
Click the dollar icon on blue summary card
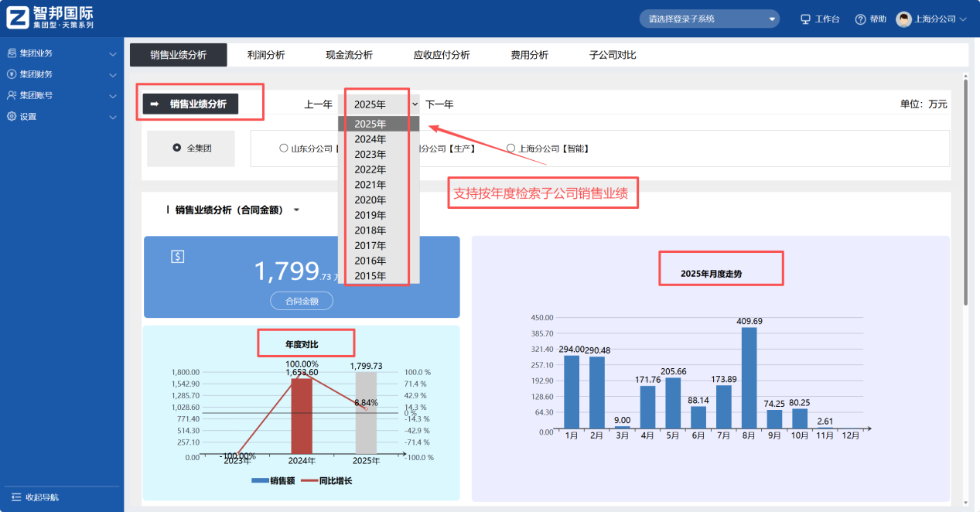click(177, 255)
